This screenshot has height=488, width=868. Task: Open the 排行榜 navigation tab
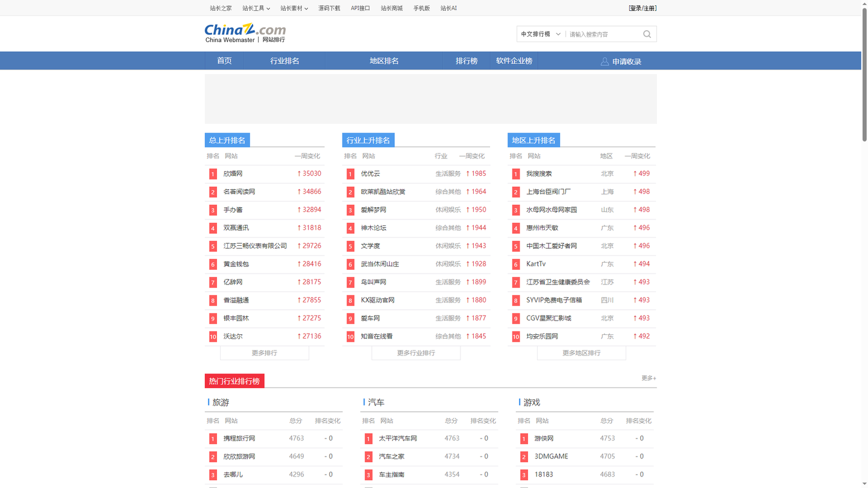pyautogui.click(x=467, y=61)
